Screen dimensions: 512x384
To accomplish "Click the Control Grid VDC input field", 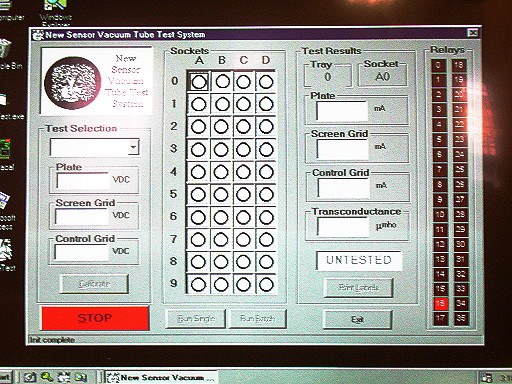I will pyautogui.click(x=82, y=252).
